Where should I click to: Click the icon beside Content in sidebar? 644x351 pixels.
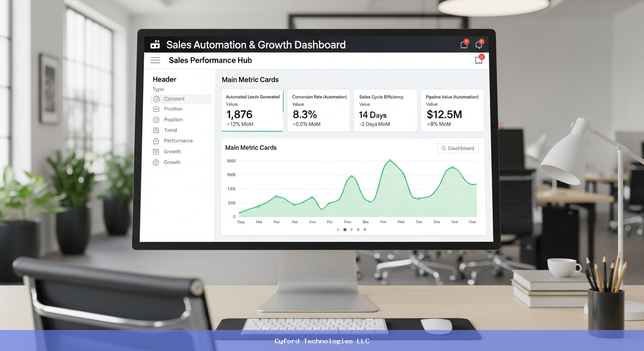pyautogui.click(x=156, y=99)
